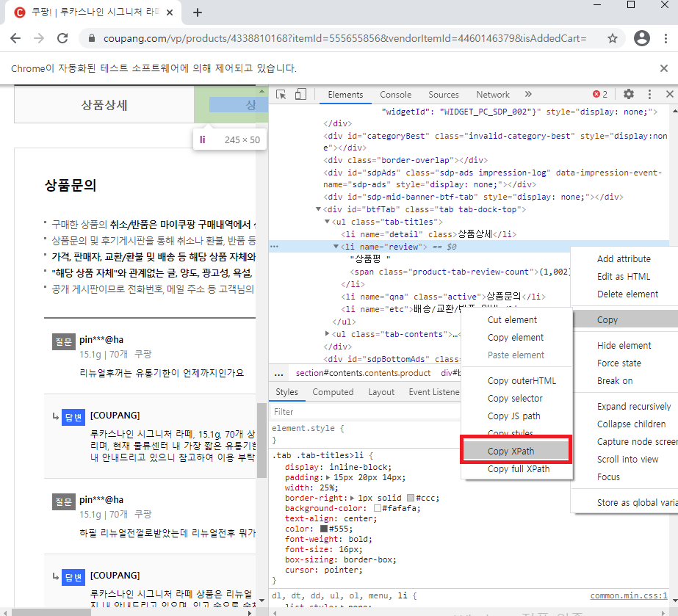Click the address bar URL

(x=345, y=38)
